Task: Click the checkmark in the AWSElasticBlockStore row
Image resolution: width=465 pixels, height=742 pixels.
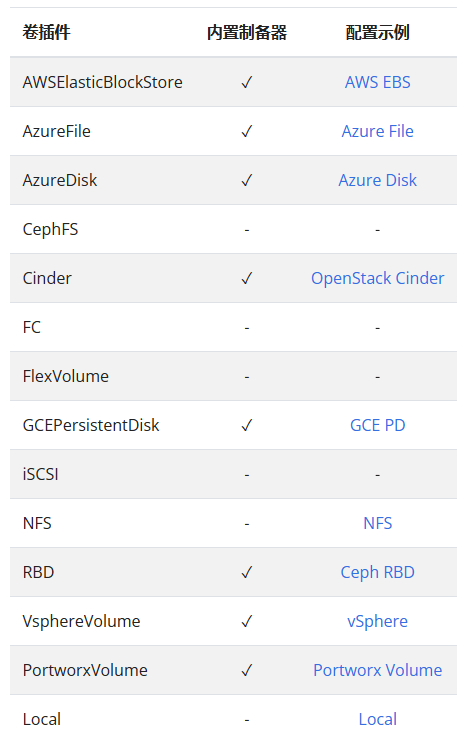Action: [246, 82]
